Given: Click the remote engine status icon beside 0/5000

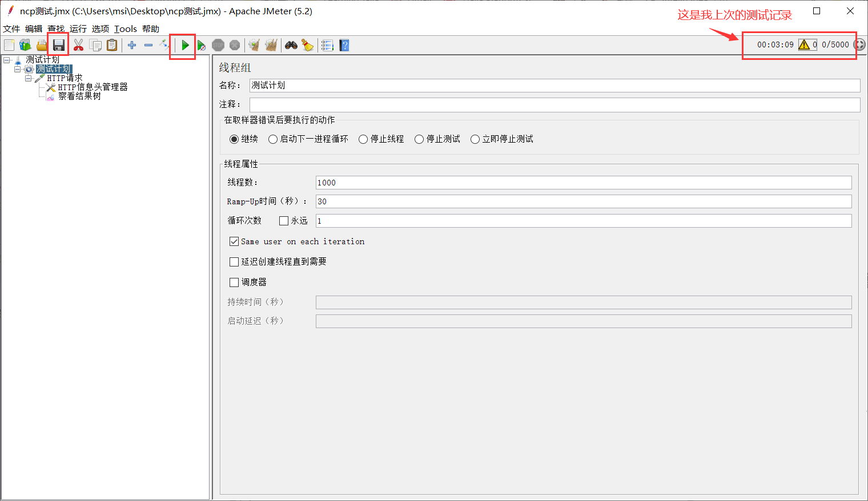Looking at the screenshot, I should pos(859,45).
